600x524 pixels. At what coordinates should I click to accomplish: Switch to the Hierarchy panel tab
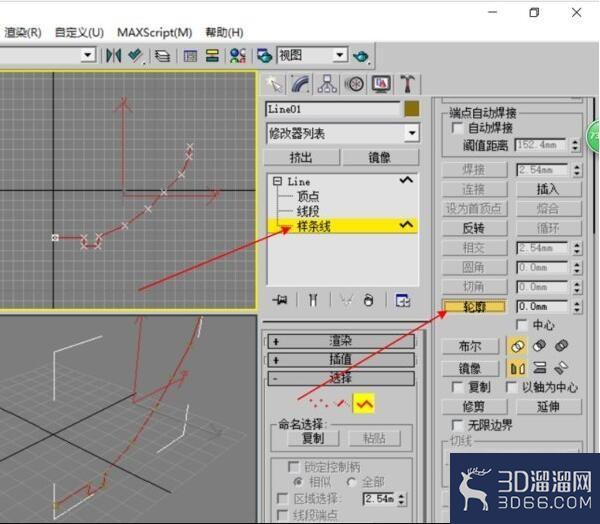[328, 84]
